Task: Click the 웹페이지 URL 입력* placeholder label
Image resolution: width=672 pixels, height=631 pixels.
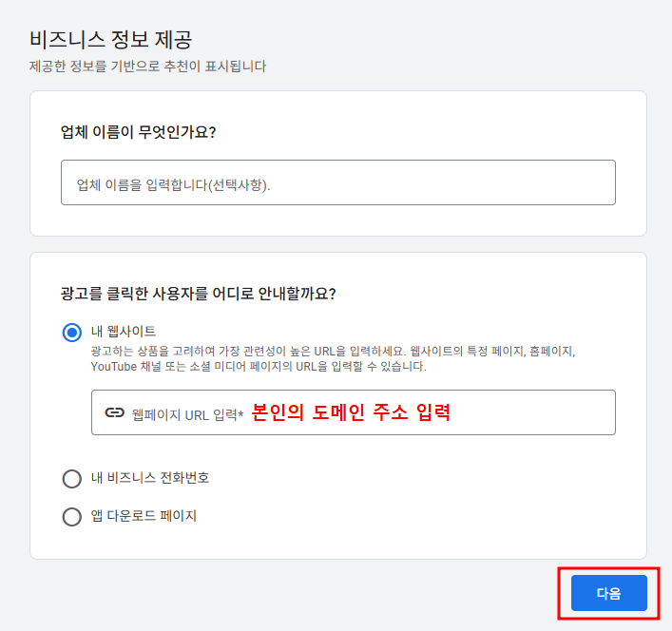Action: click(x=187, y=414)
